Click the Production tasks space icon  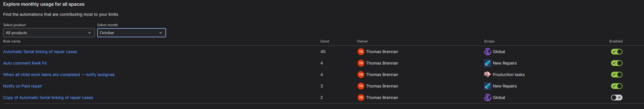[x=487, y=75]
